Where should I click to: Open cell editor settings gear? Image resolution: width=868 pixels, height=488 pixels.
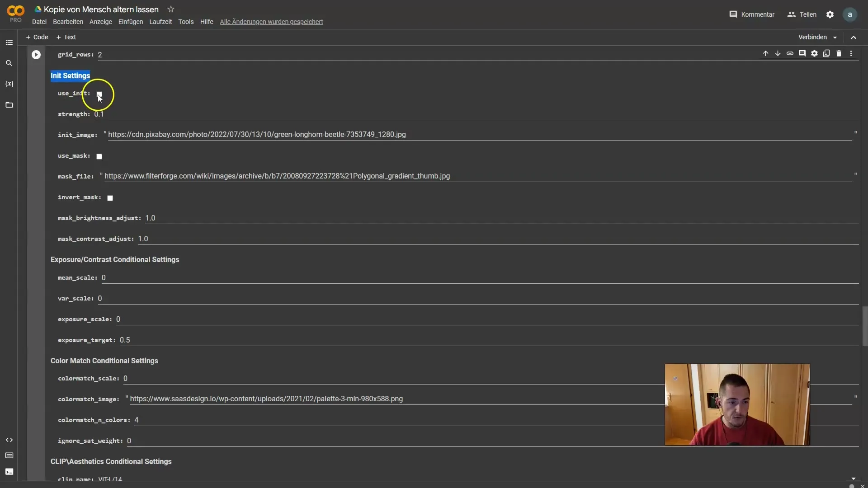814,53
